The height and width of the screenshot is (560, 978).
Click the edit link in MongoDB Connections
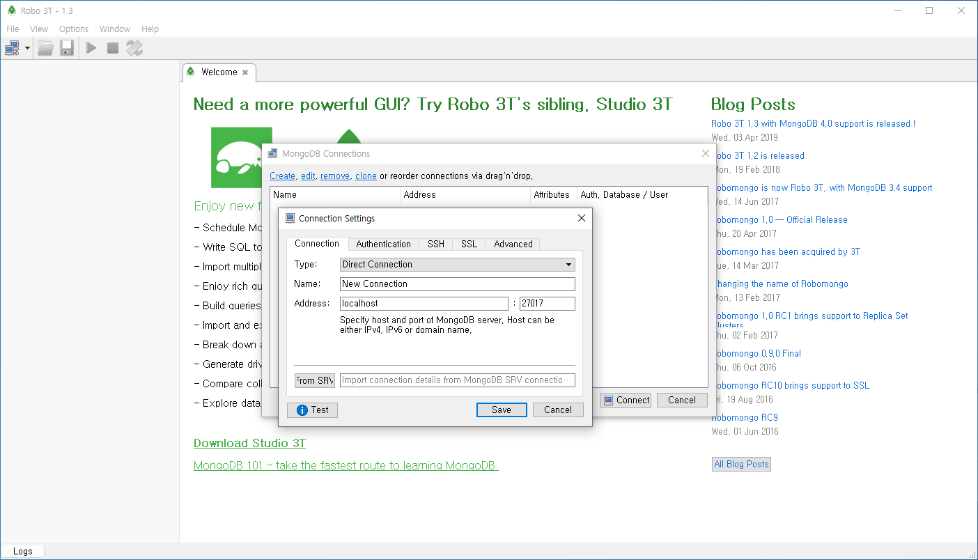click(308, 176)
